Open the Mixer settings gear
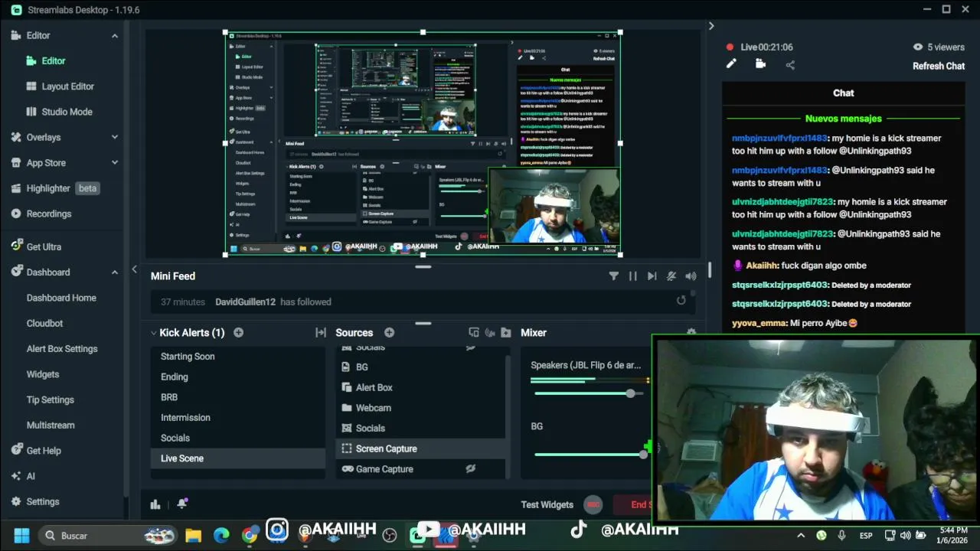Viewport: 980px width, 551px height. pos(691,333)
